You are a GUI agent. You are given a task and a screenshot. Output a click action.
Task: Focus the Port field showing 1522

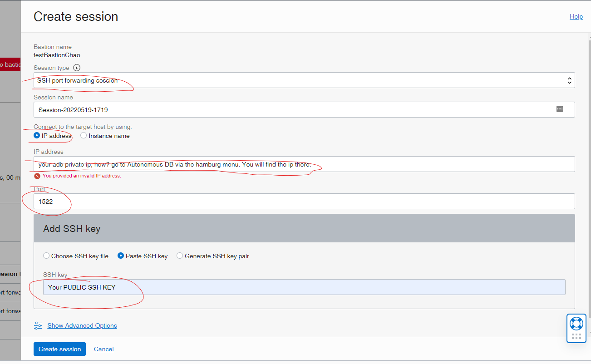click(x=304, y=202)
